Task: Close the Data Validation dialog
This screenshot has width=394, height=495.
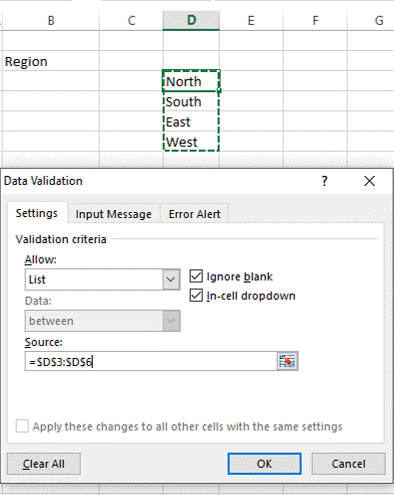Action: (369, 181)
